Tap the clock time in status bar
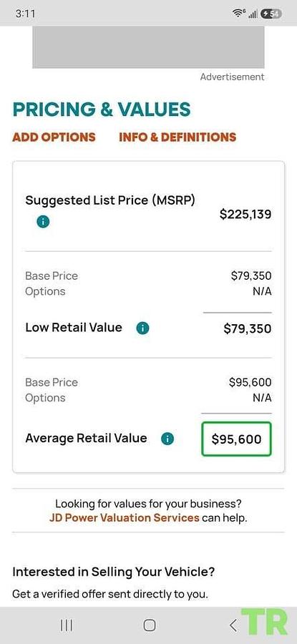Viewport: 297px width, 644px height. coord(26,14)
